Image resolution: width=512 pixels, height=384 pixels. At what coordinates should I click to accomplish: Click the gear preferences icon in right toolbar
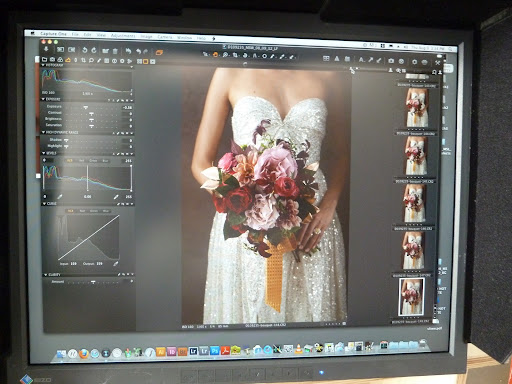pos(414,62)
